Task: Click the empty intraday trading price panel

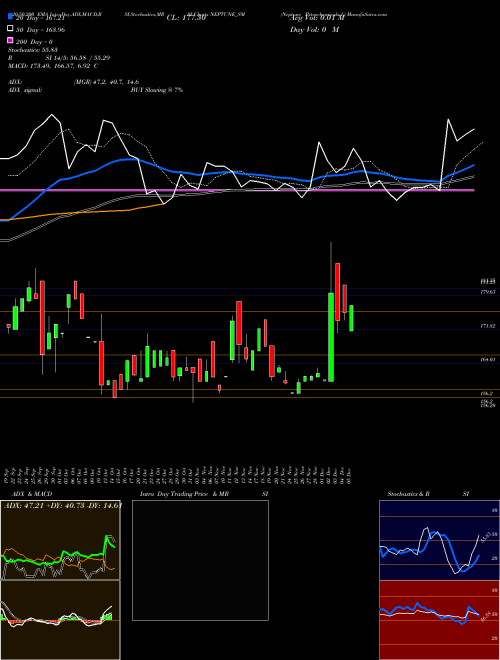Action: pos(200,560)
